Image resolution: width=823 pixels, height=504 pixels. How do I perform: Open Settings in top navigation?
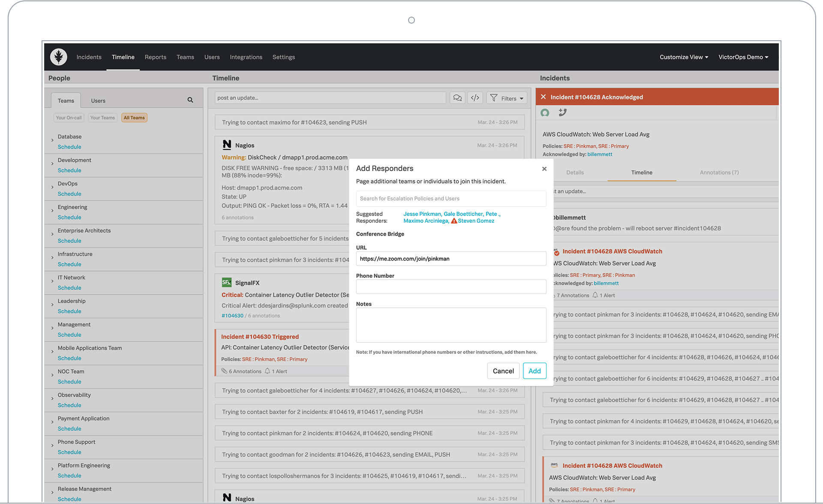(284, 57)
